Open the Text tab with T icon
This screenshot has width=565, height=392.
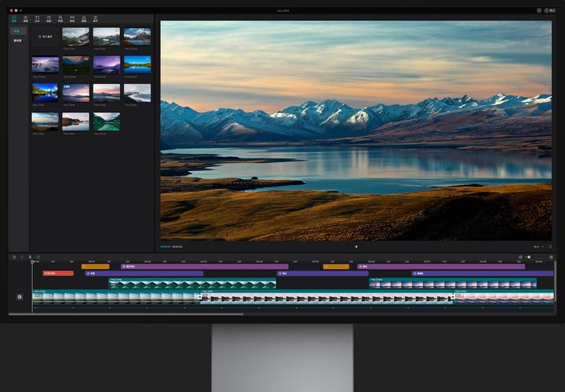click(37, 19)
